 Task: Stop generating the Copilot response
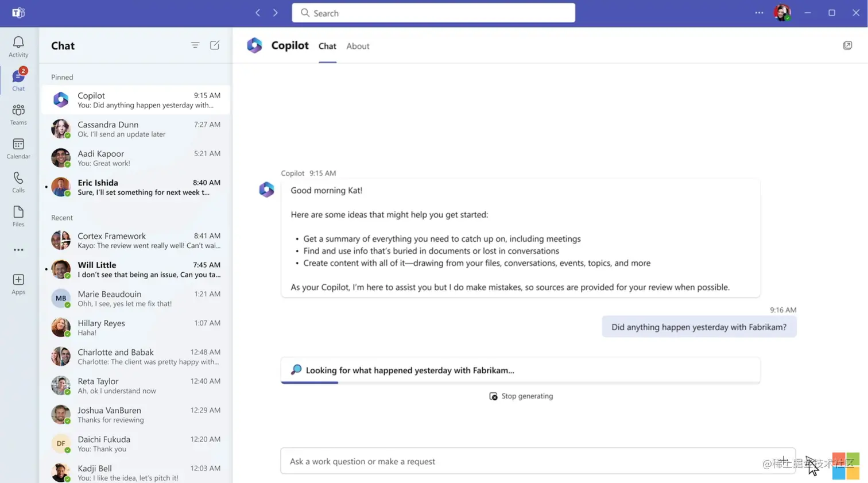pyautogui.click(x=521, y=396)
